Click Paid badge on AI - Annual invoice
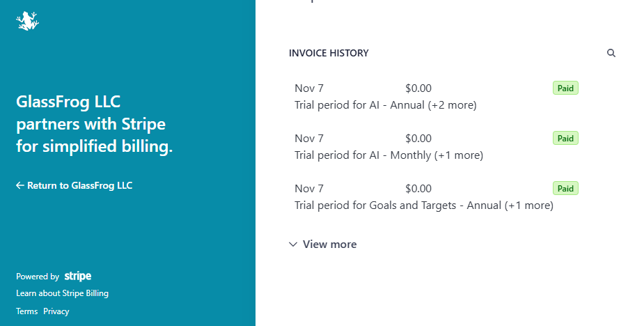 tap(565, 88)
